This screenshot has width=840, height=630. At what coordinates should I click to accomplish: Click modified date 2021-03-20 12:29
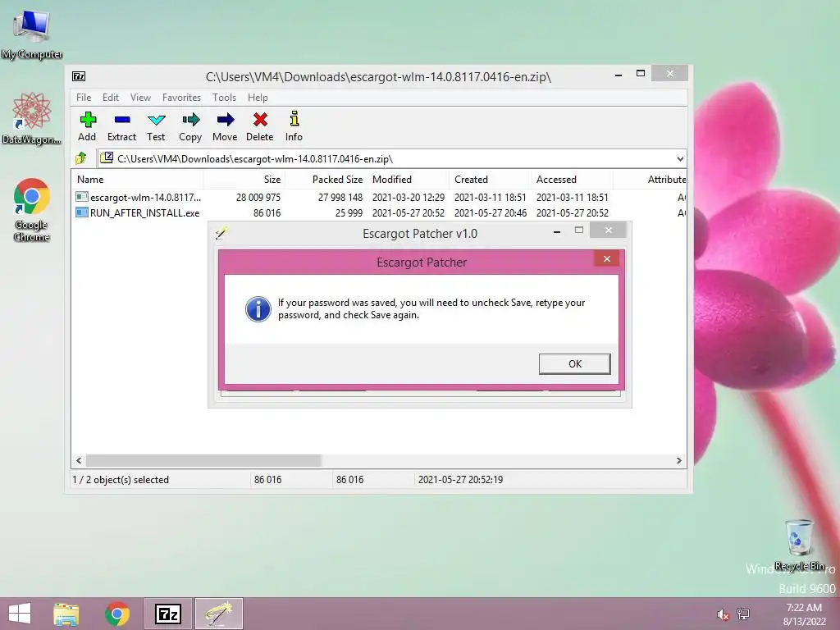[409, 197]
